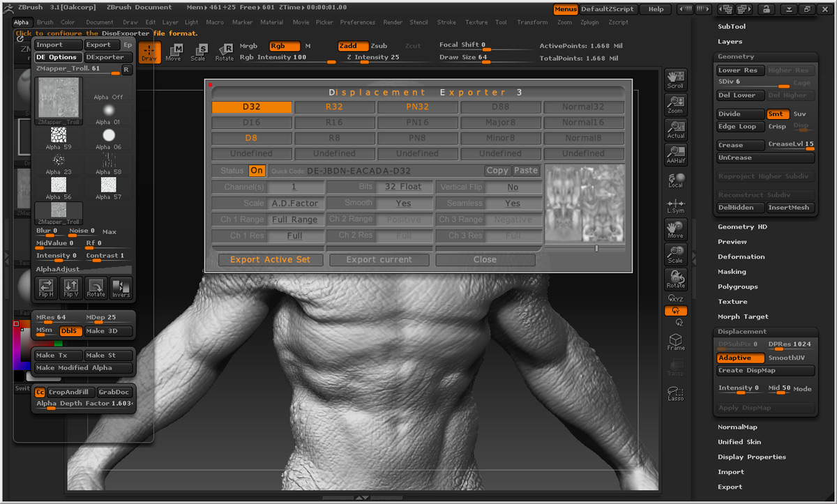Collapse the Geometry section header
Viewport: 837px width, 504px height.
(x=736, y=56)
